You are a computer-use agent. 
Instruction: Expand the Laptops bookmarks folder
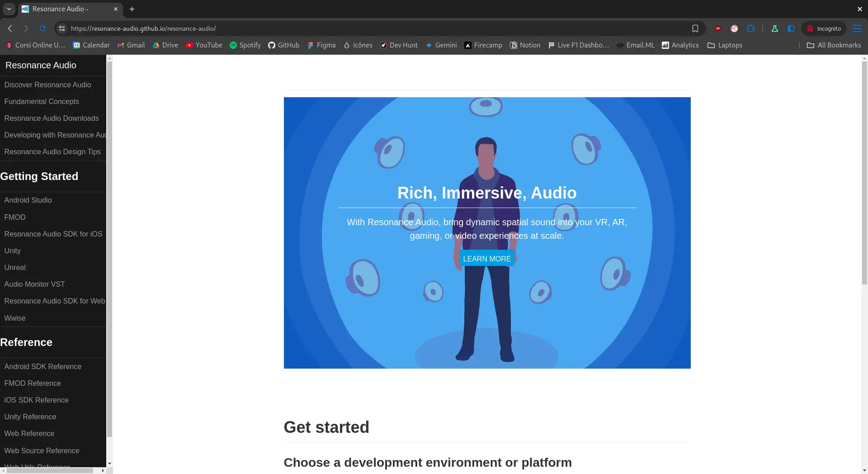pos(725,45)
